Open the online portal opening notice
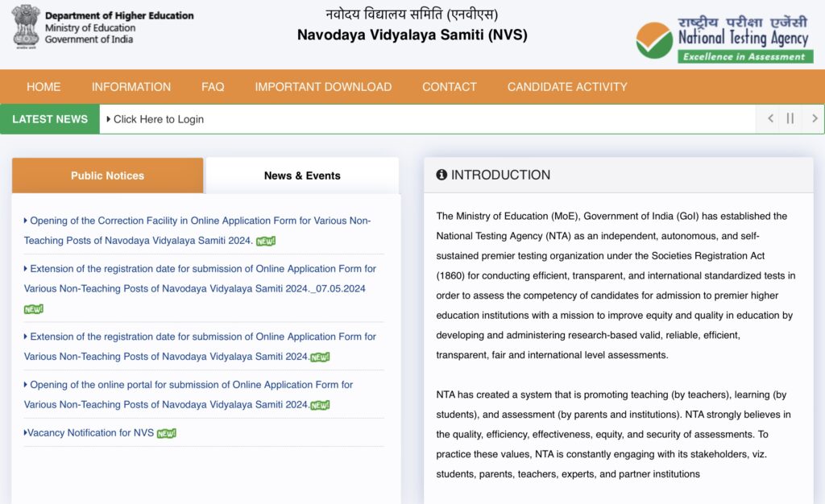The width and height of the screenshot is (825, 504). (x=189, y=395)
